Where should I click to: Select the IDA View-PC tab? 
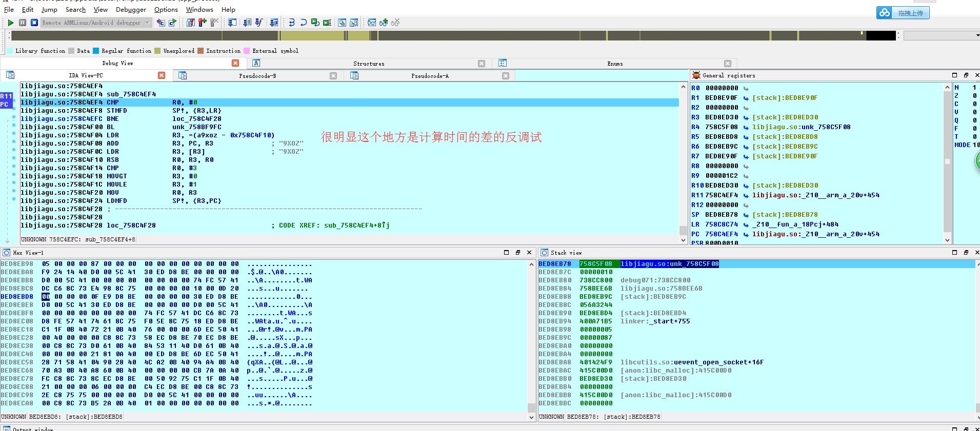tap(86, 76)
